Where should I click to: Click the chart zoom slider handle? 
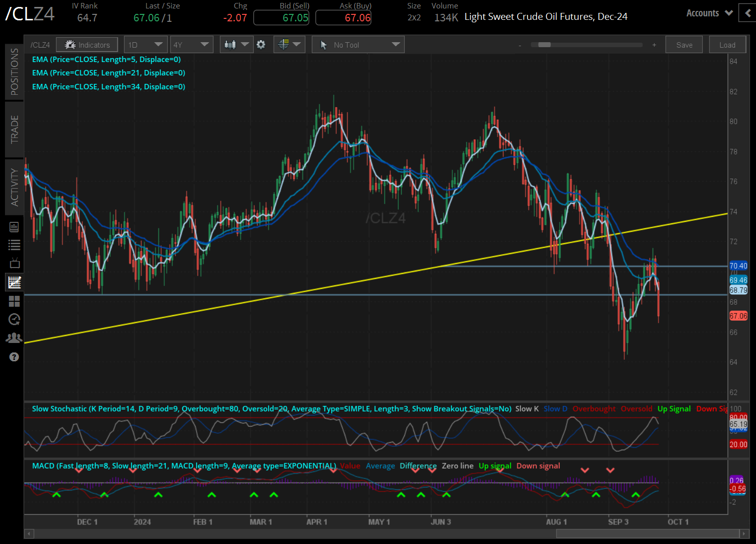(544, 45)
